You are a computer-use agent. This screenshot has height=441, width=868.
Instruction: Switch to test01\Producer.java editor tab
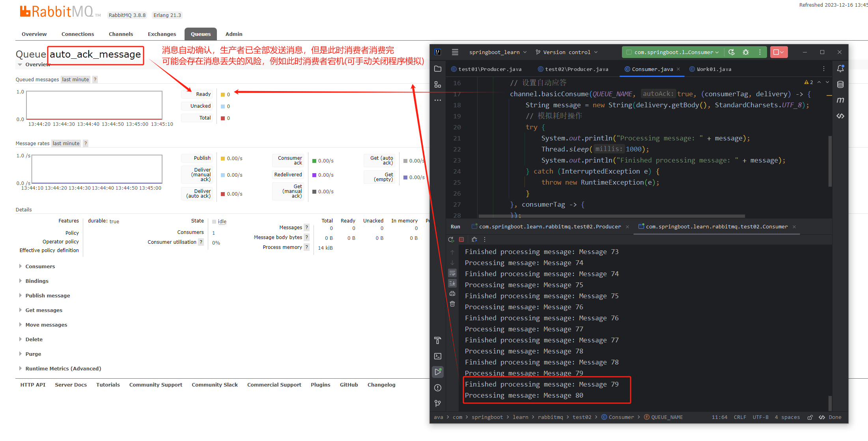point(486,69)
